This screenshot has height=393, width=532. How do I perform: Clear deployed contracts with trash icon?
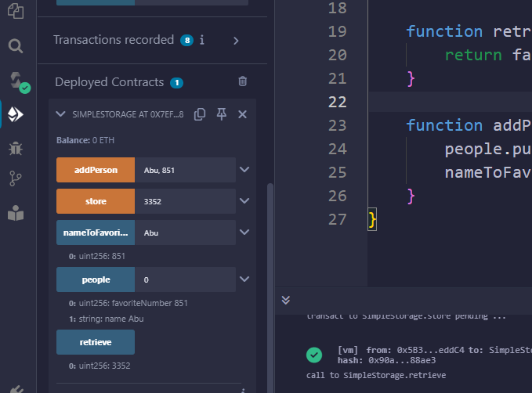[x=243, y=81]
